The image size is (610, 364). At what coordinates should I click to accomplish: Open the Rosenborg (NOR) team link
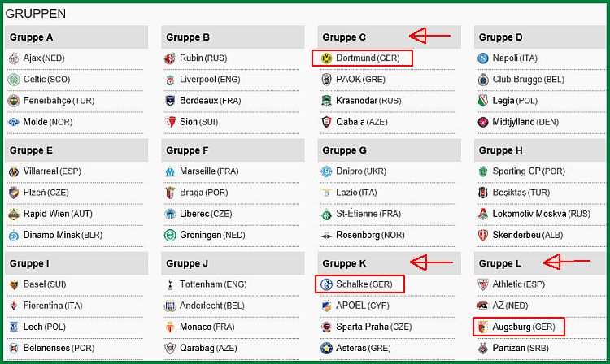(370, 235)
